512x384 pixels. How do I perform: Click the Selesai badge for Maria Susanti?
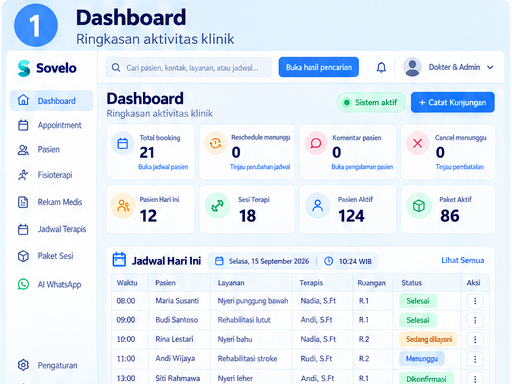point(418,301)
